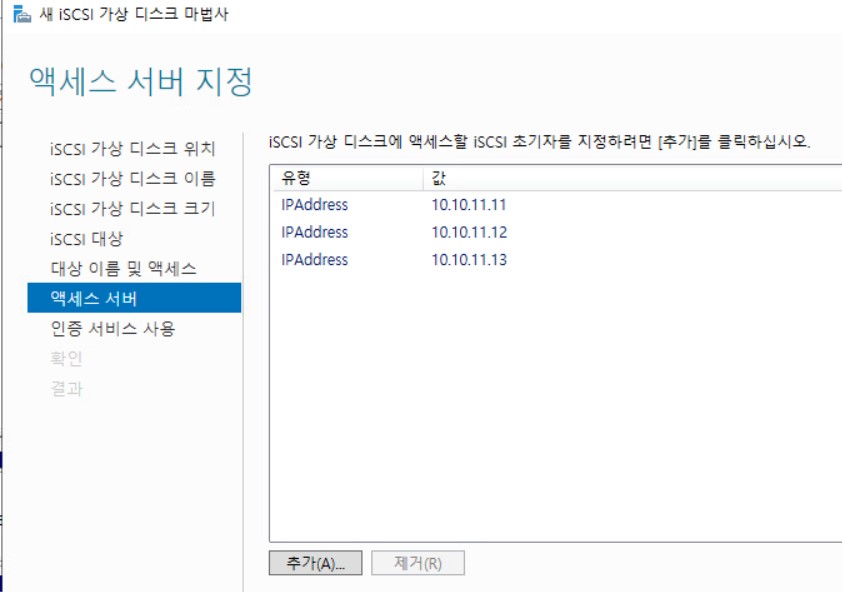
Task: Click the 제거(R) button
Action: (x=418, y=563)
